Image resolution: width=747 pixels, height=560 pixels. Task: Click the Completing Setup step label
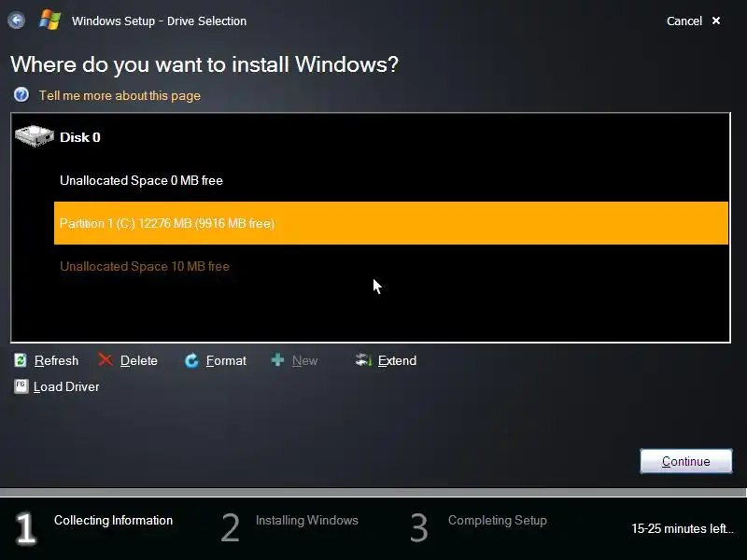pos(498,520)
